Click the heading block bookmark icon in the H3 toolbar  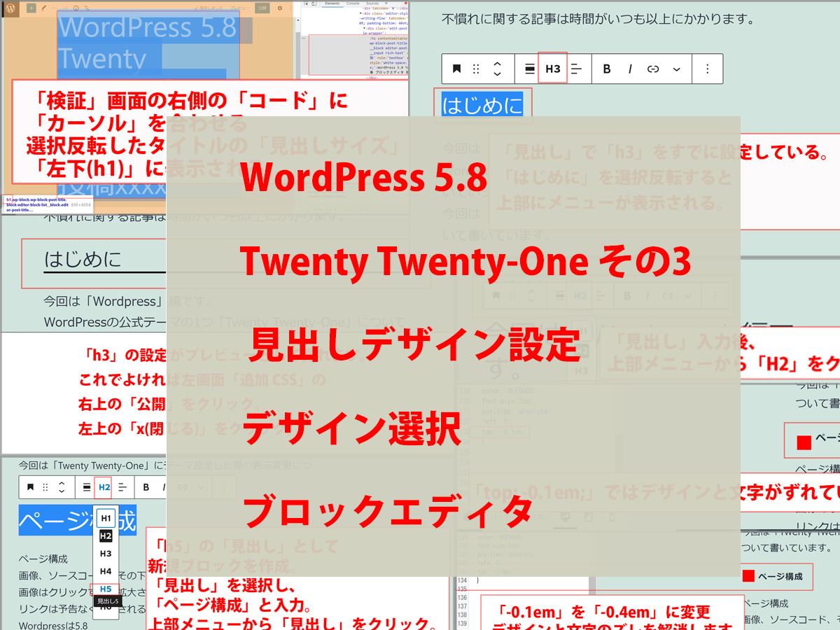coord(456,69)
